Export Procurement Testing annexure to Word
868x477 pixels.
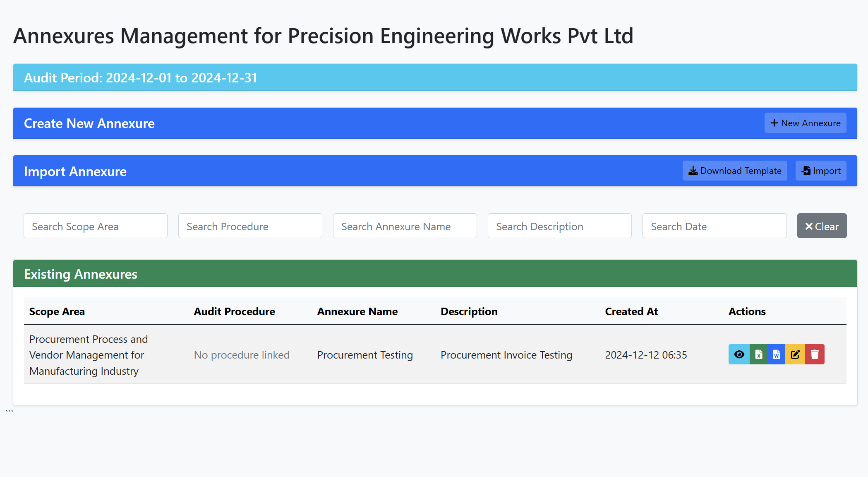[x=777, y=354]
